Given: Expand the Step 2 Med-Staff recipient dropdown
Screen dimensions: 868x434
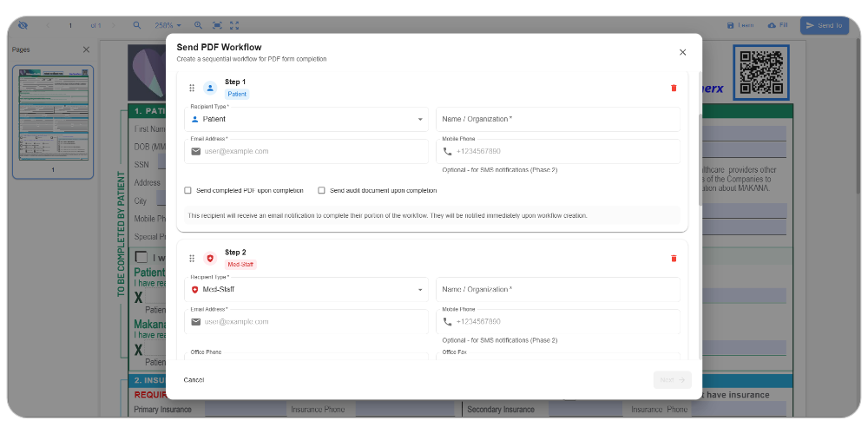Looking at the screenshot, I should pyautogui.click(x=308, y=289).
